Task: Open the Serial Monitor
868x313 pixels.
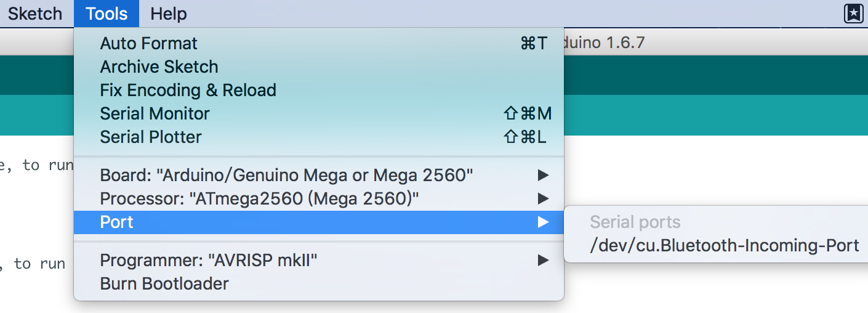Action: (319, 114)
